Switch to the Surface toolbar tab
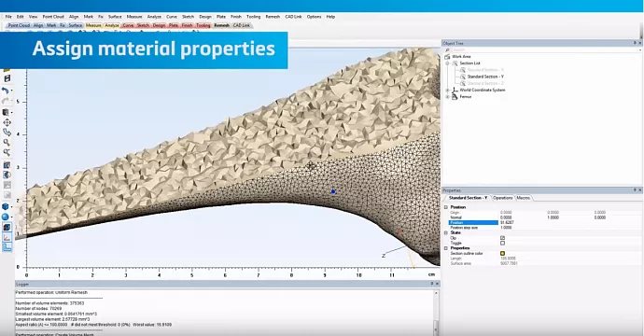644x336 pixels. pyautogui.click(x=76, y=25)
